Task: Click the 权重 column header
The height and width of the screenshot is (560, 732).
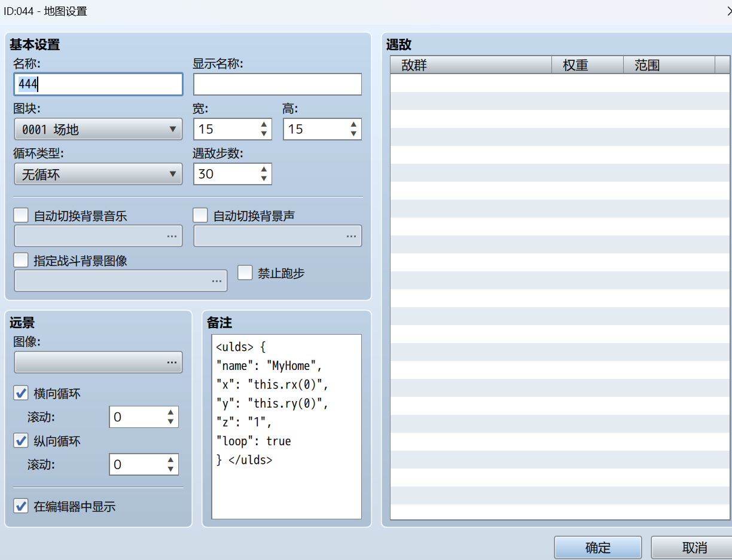Action: pyautogui.click(x=587, y=65)
